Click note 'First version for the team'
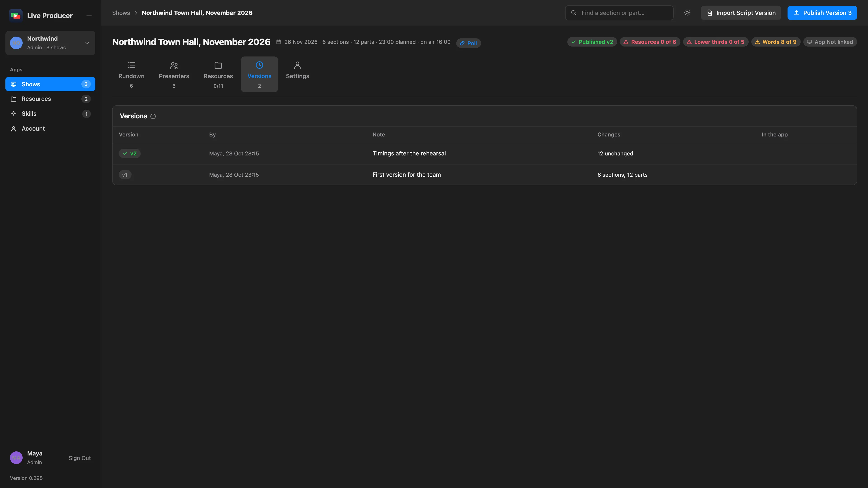 407,175
